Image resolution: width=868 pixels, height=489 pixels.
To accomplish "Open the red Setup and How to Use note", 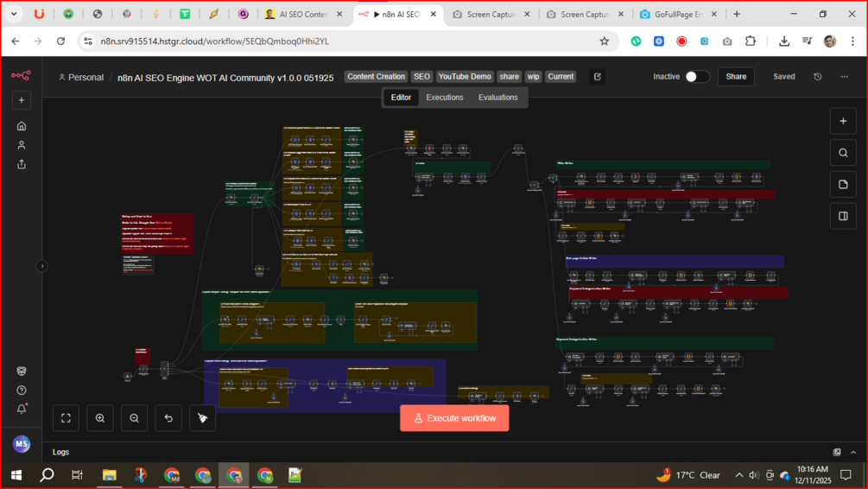I will point(158,234).
